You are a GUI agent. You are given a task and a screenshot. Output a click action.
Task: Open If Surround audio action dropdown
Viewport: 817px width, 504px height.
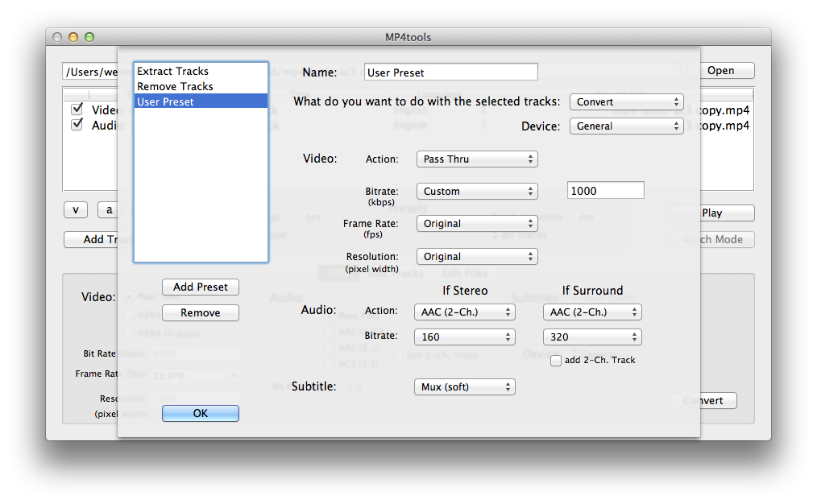[592, 312]
